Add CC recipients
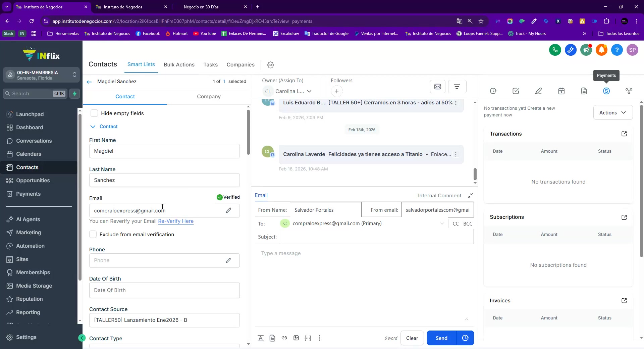The height and width of the screenshot is (349, 644). click(455, 224)
